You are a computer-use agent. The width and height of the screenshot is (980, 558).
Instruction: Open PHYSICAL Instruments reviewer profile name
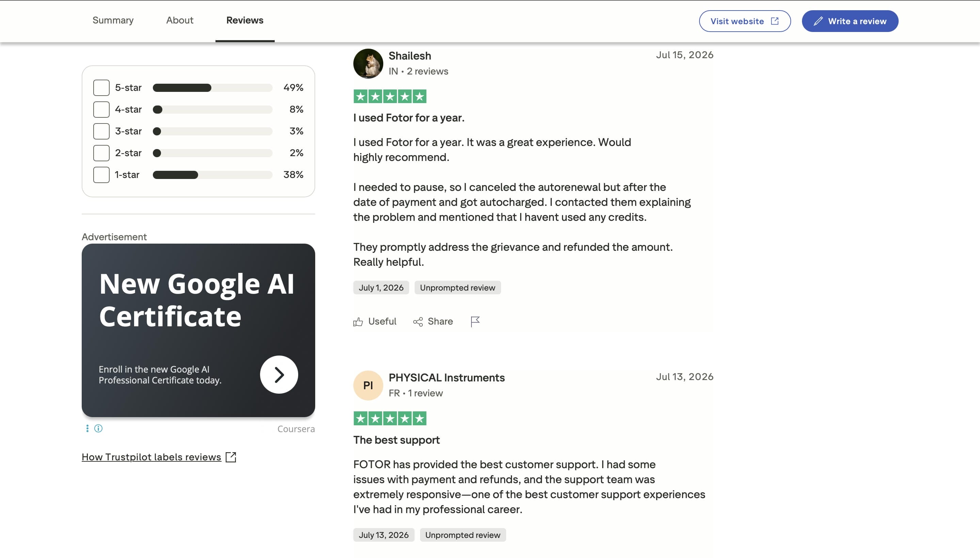click(x=447, y=378)
